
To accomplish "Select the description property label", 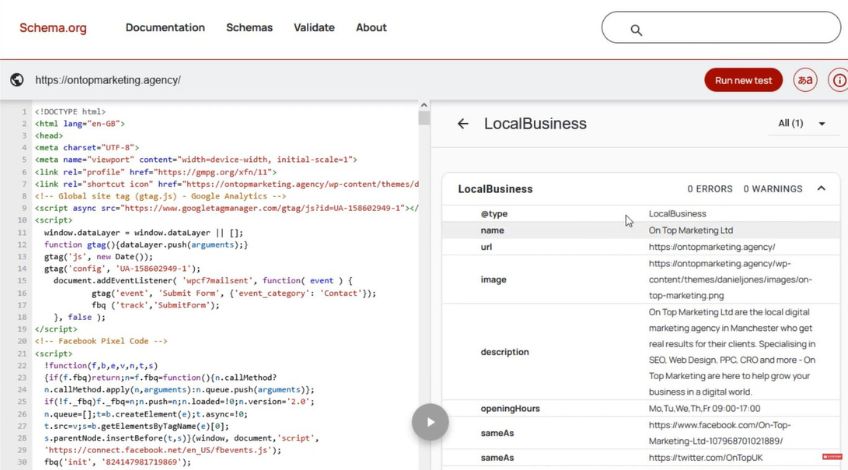I will coord(505,352).
